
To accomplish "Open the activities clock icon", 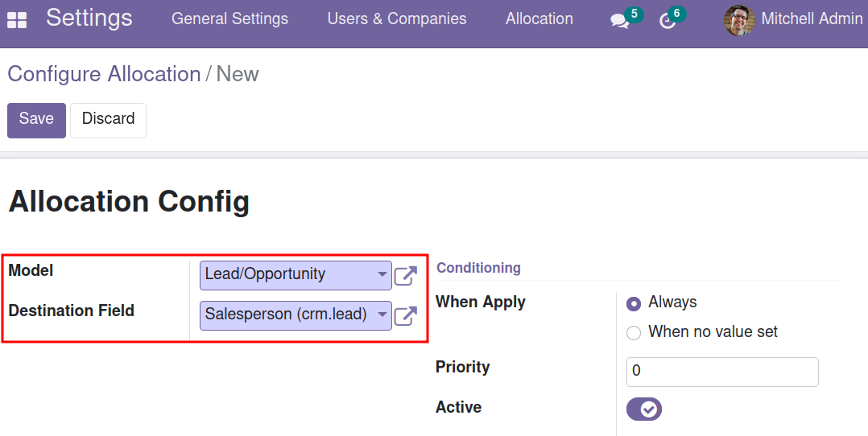I will click(x=668, y=21).
